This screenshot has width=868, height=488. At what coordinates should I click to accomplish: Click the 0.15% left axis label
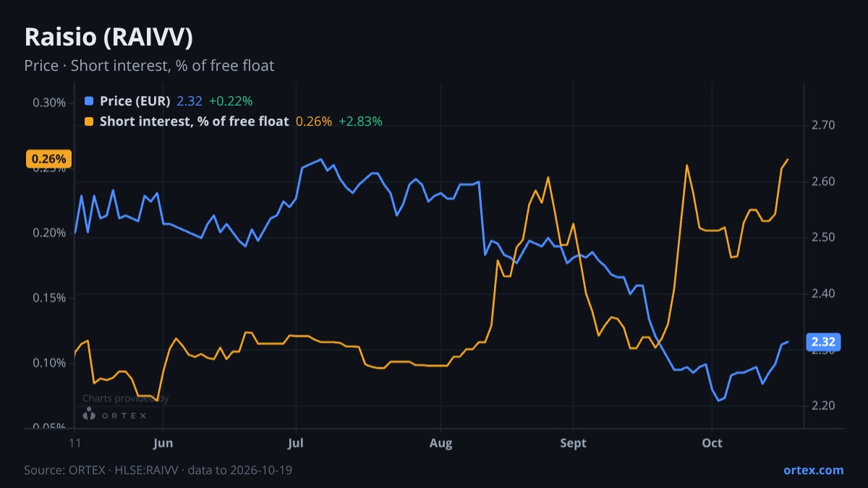(49, 297)
